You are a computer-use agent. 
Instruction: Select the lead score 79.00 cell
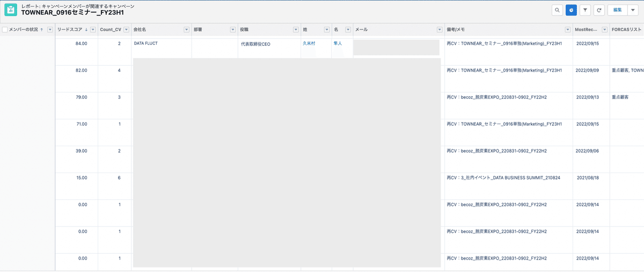(x=77, y=105)
